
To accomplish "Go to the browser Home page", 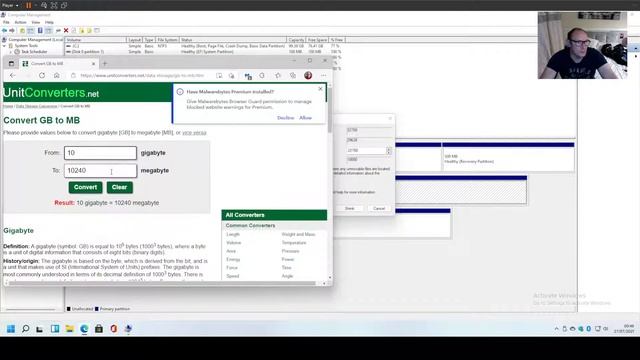I will pyautogui.click(x=57, y=76).
